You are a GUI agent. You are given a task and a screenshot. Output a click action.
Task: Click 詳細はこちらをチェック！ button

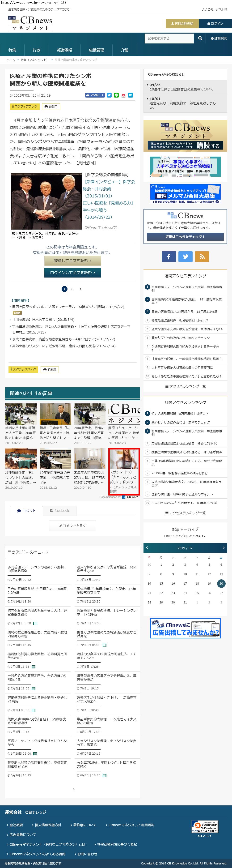point(185,236)
